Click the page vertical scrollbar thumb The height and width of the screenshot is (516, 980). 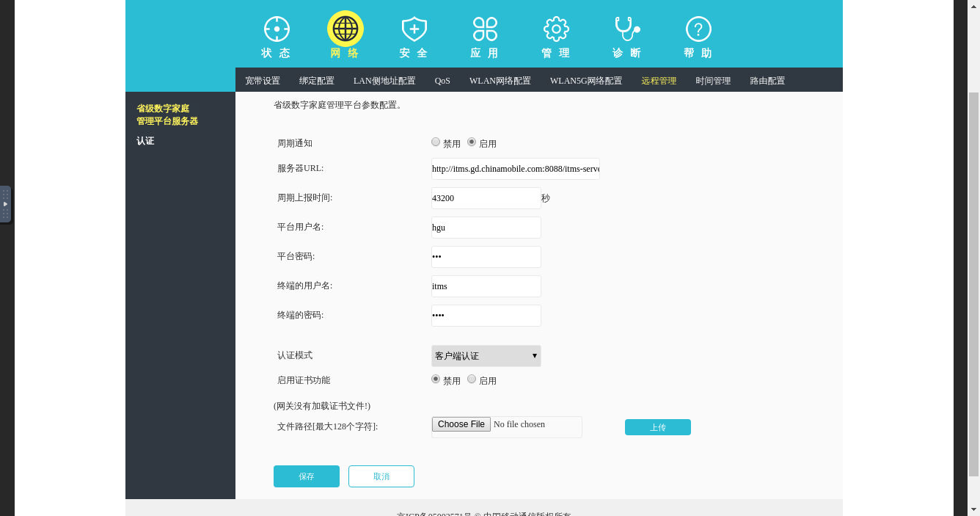point(974,285)
